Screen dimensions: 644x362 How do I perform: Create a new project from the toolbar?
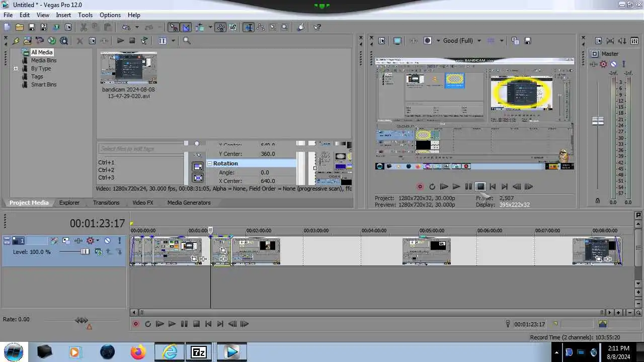click(x=7, y=27)
